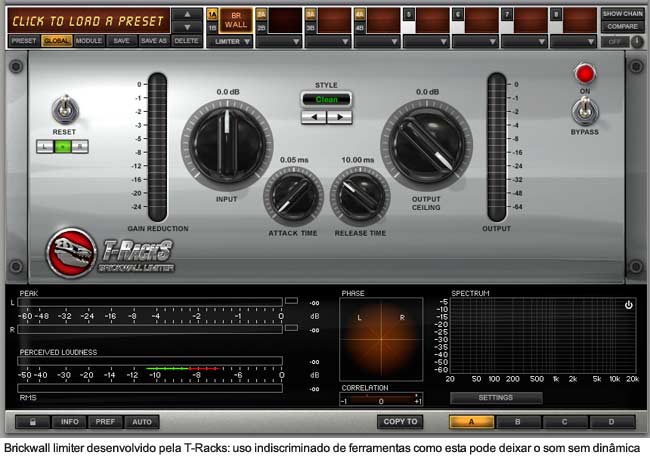
Task: Open the INFO panel
Action: pos(69,422)
